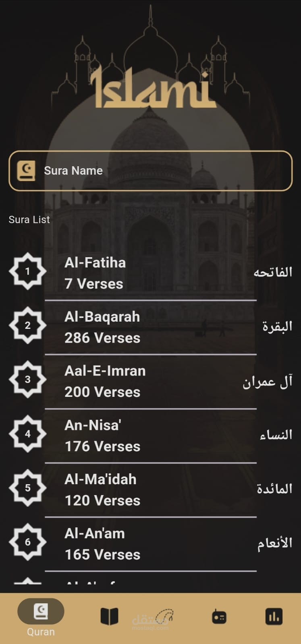Focus the Sura Name search field
The image size is (301, 644).
click(161, 171)
